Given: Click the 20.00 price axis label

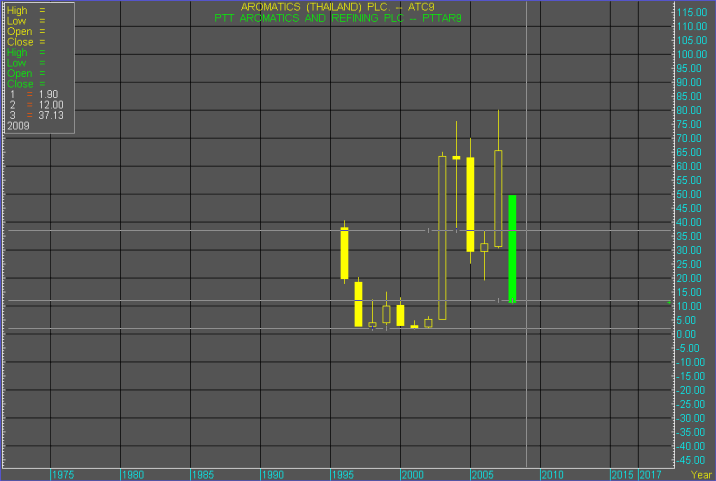Looking at the screenshot, I should pos(689,278).
